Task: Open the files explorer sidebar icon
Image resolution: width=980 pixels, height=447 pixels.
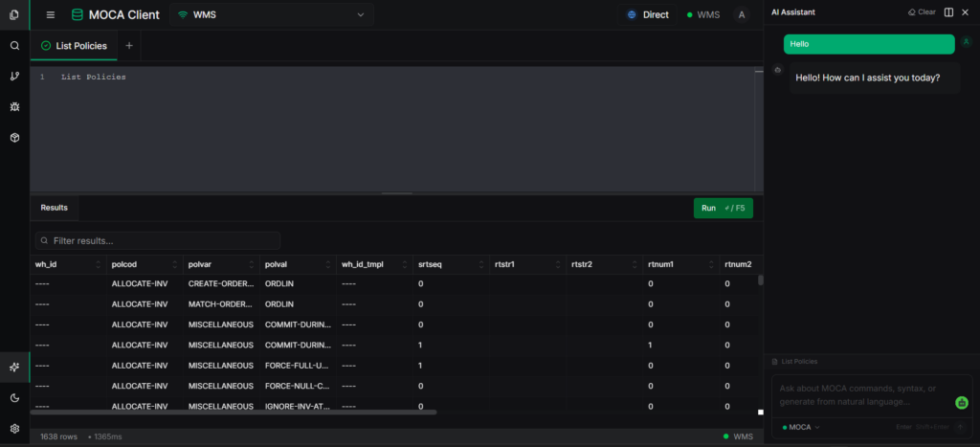Action: pos(14,15)
